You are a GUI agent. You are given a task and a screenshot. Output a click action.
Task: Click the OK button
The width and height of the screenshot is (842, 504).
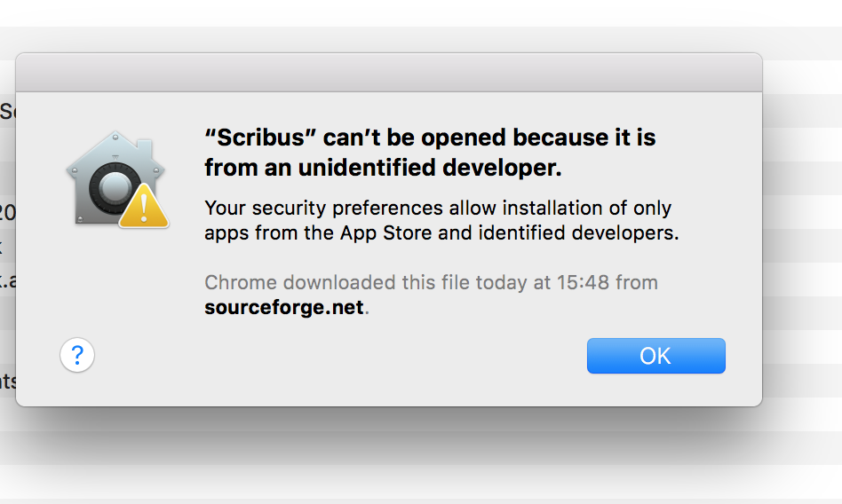(x=655, y=356)
